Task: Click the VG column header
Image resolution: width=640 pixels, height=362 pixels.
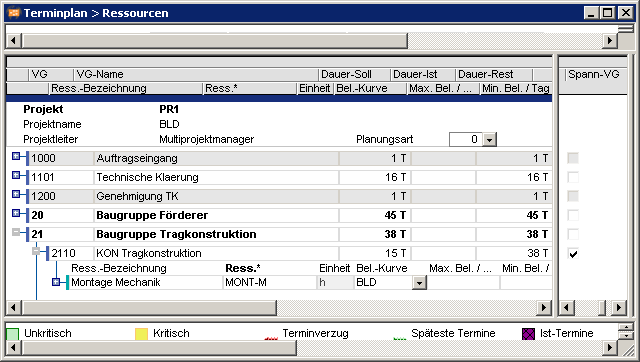Action: point(51,74)
